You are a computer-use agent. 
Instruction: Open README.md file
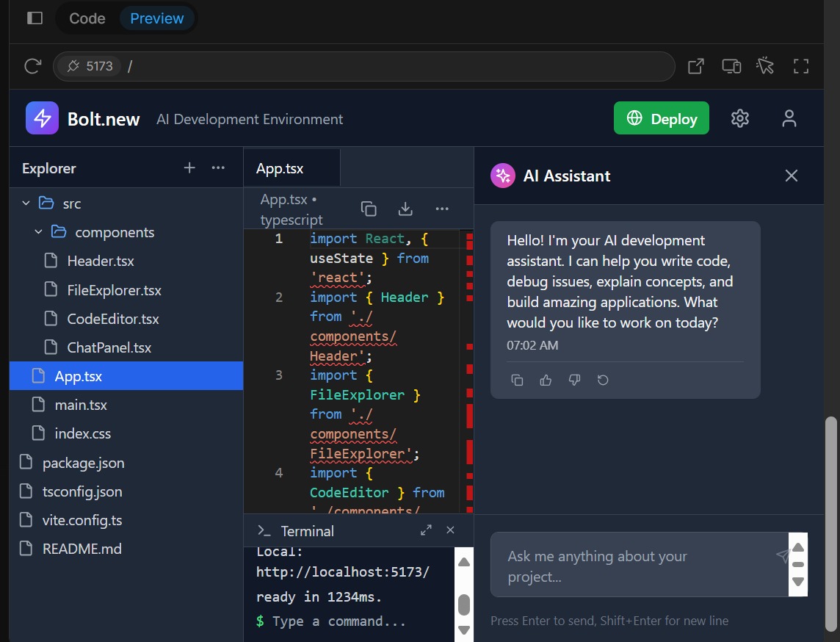(126, 549)
